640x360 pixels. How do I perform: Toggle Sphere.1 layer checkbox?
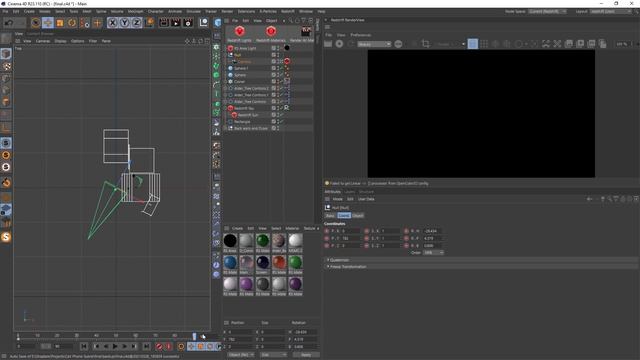pos(274,68)
